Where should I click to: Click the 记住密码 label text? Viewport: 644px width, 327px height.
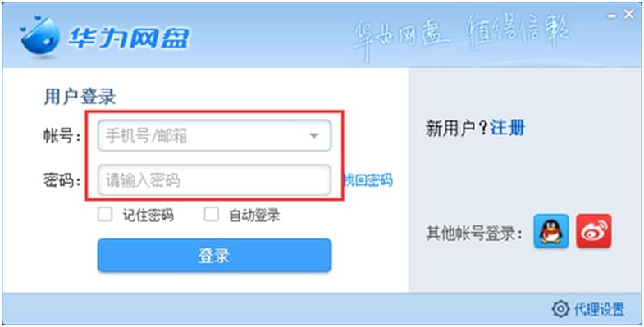coord(148,216)
